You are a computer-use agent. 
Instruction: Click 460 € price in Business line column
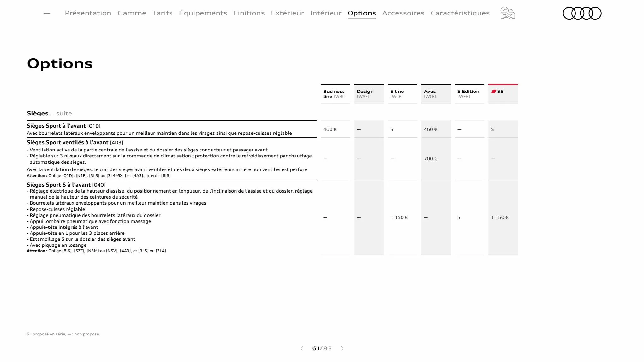tap(330, 129)
